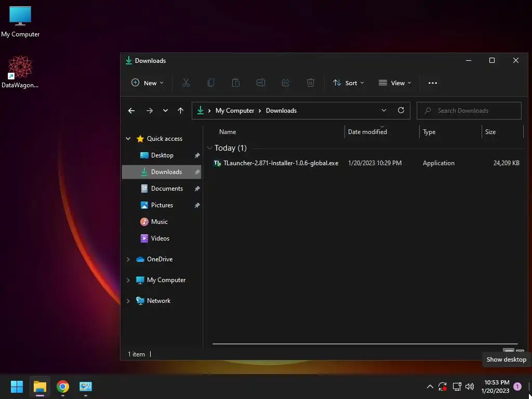
Task: Click the Paste clipboard icon
Action: pyautogui.click(x=235, y=83)
